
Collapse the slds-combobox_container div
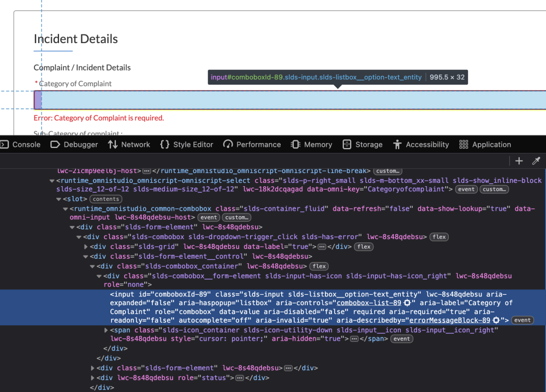click(92, 266)
